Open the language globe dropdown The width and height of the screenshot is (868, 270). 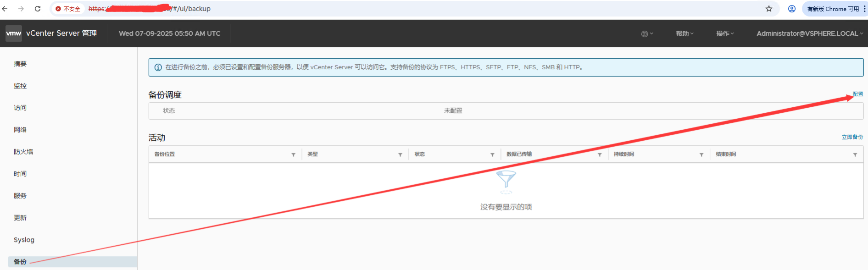tap(647, 33)
